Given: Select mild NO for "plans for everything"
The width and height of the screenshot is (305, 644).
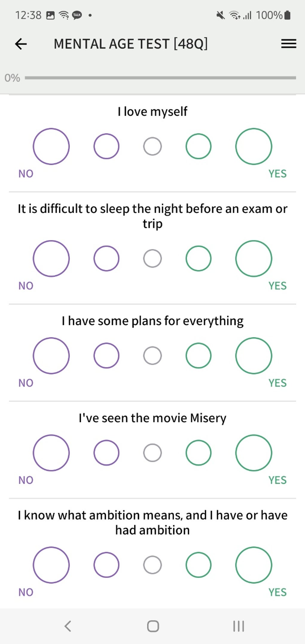Looking at the screenshot, I should click(x=106, y=356).
